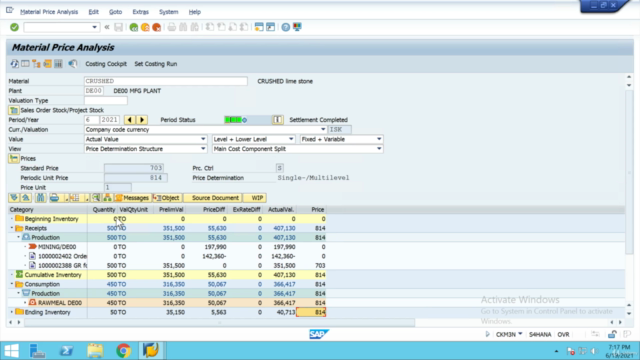Click the Create New Session icon
This screenshot has height=360, width=640.
pos(259,27)
